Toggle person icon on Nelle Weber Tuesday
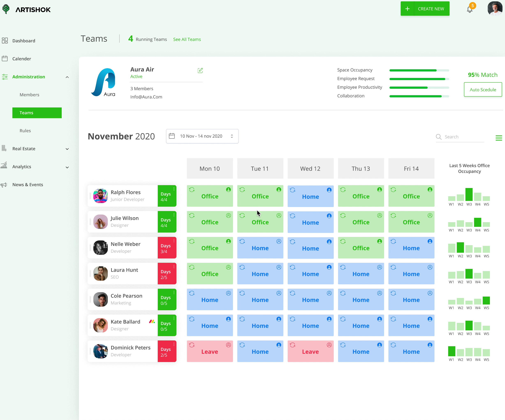 (279, 241)
